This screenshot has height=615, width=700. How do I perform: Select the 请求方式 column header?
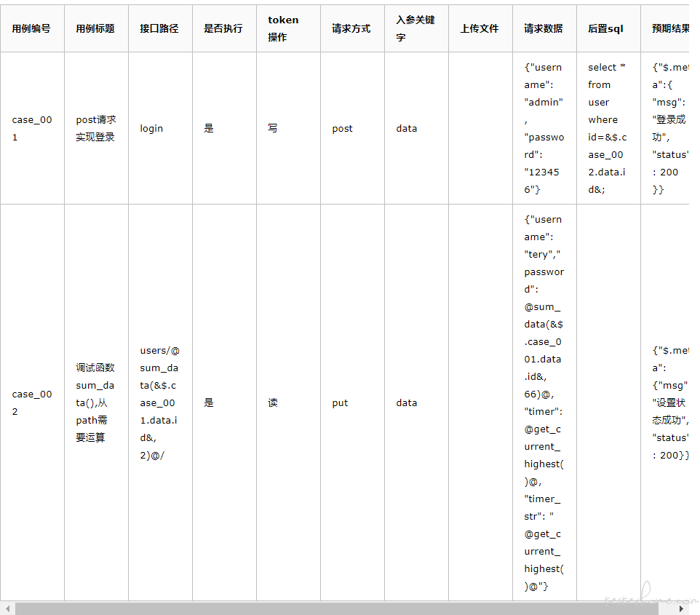click(351, 28)
